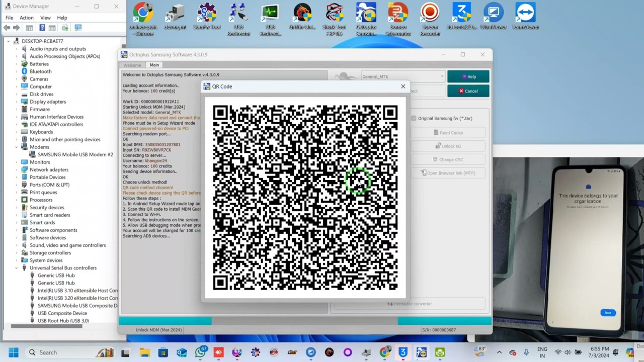Click Open Browser link (MTP) button
Image resolution: width=644 pixels, height=362 pixels.
coord(448,173)
